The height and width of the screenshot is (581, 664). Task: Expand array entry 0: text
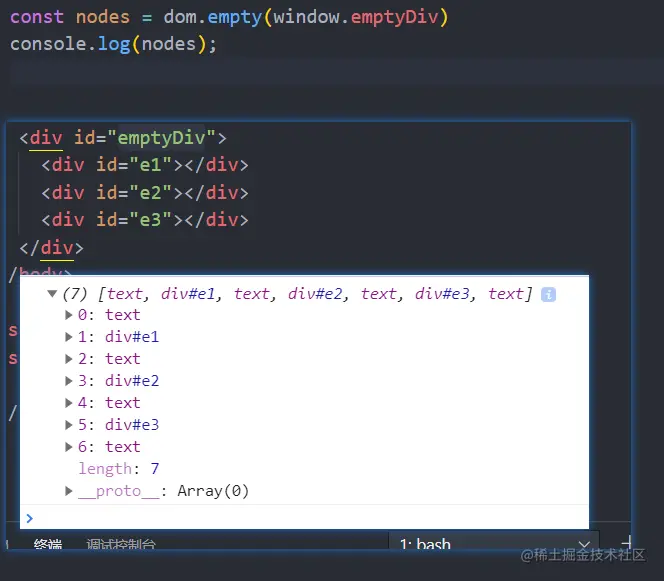tap(68, 315)
